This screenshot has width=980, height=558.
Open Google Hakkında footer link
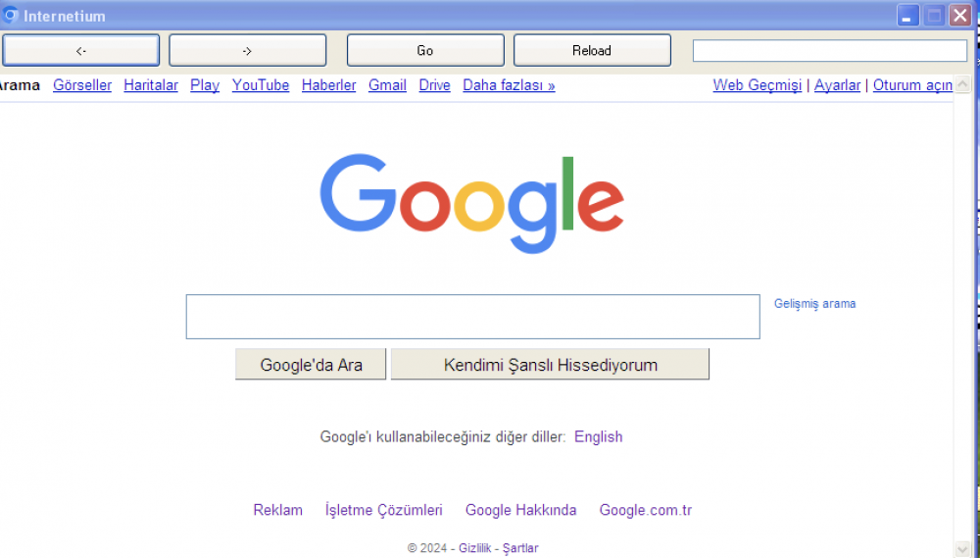click(x=520, y=510)
